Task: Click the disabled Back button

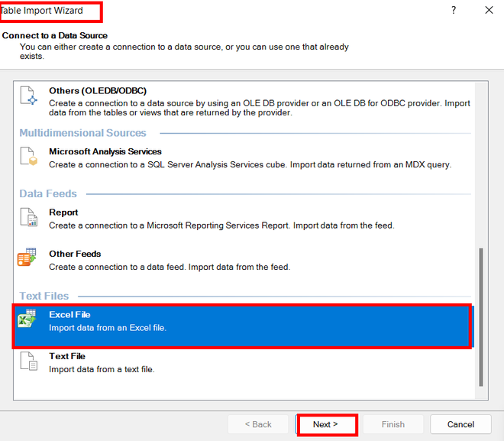Action: (258, 424)
